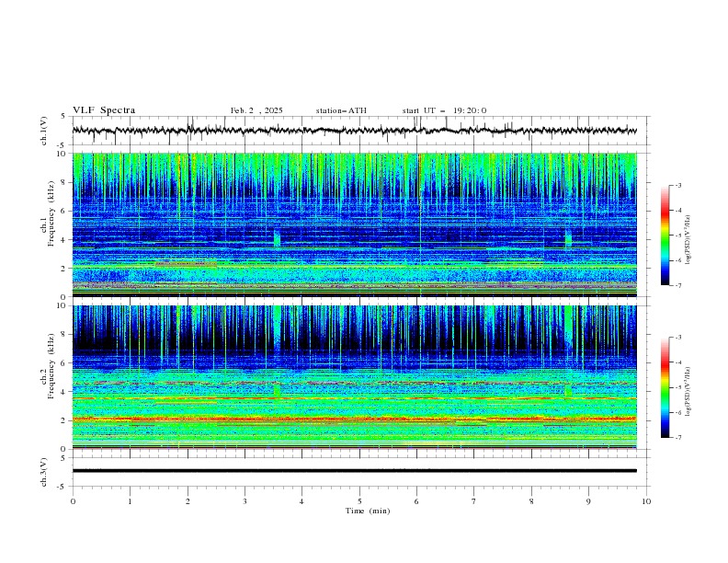Click inside the ch.1 frequency spectrogram panel

point(355,224)
